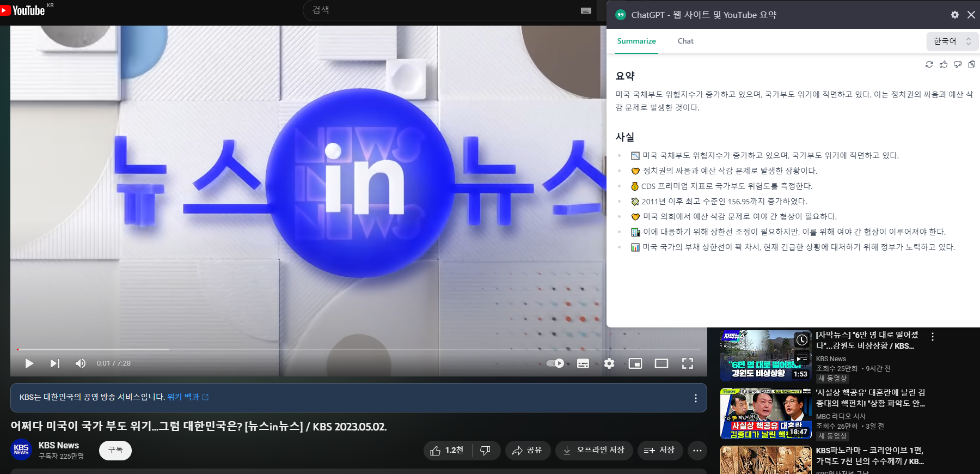
Task: Add 강원도 비상상황 video to queue
Action: [802, 358]
